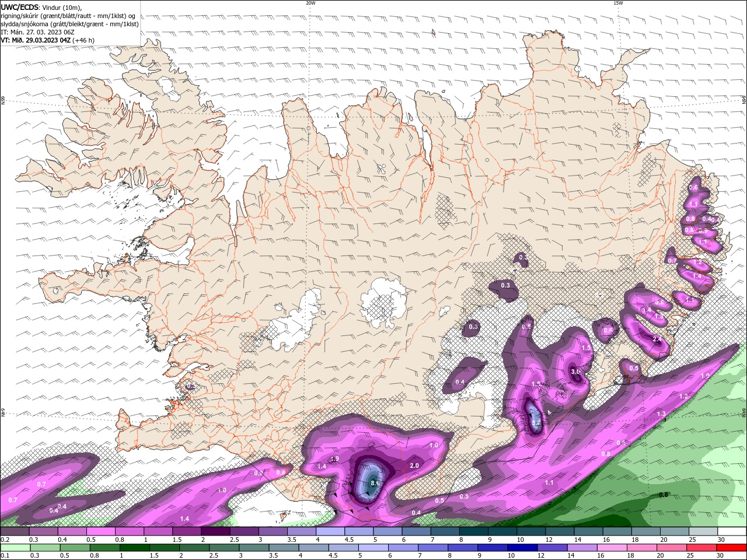
Task: Click the UWC/ECDS title text
Action: tap(20, 7)
